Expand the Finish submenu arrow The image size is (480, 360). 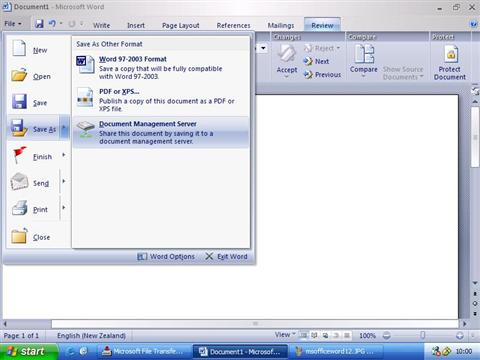coord(63,155)
